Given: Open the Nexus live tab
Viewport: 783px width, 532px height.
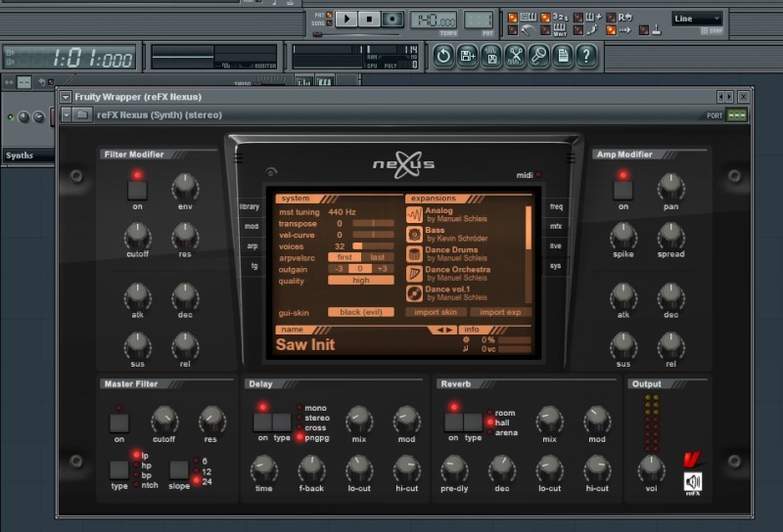Looking at the screenshot, I should 556,246.
